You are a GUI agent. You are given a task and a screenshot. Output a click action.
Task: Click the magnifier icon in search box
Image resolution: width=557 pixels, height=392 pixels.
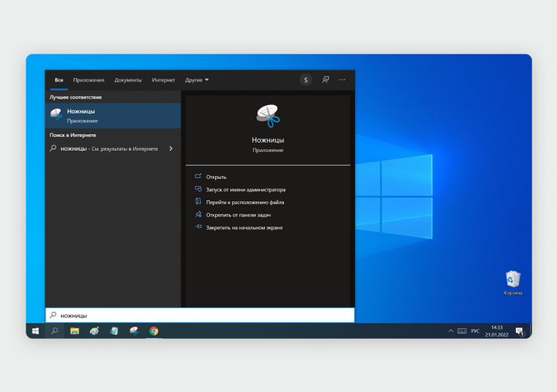pyautogui.click(x=53, y=315)
